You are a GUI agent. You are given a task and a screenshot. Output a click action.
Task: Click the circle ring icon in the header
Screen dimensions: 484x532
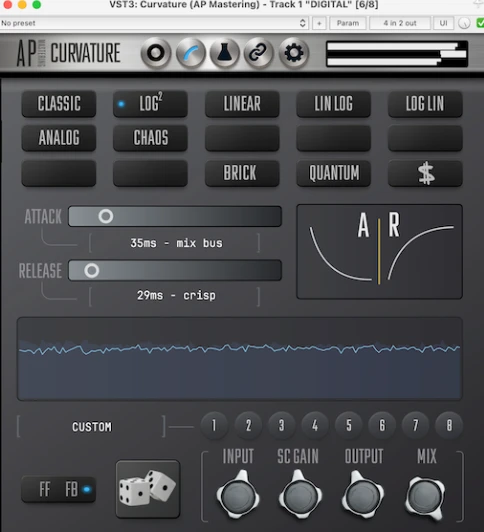click(x=156, y=53)
